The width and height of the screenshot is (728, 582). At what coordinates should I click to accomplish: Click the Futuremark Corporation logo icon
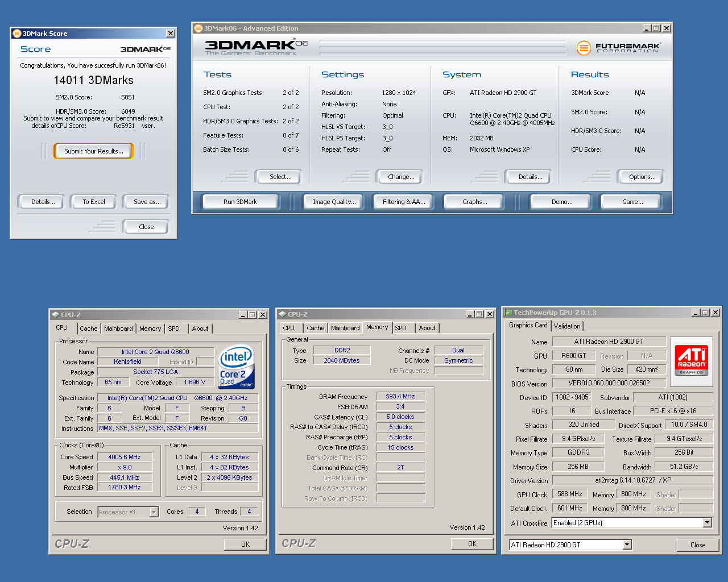tap(584, 48)
